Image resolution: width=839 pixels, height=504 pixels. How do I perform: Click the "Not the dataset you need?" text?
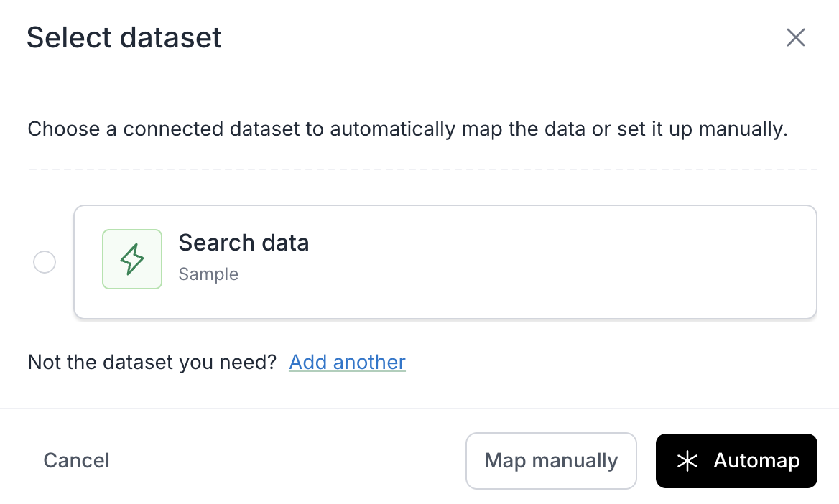(152, 362)
